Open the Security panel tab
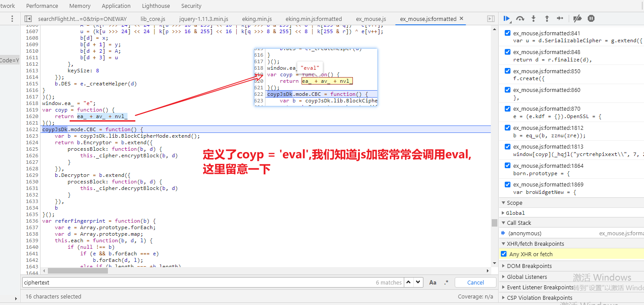Viewport: 644px width, 305px height. click(191, 6)
